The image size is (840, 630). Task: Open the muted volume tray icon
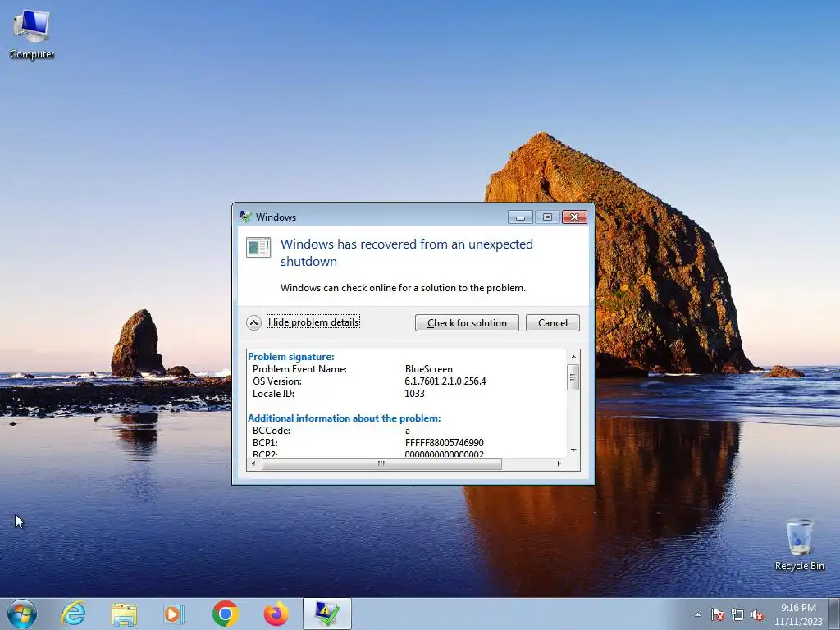pos(757,614)
